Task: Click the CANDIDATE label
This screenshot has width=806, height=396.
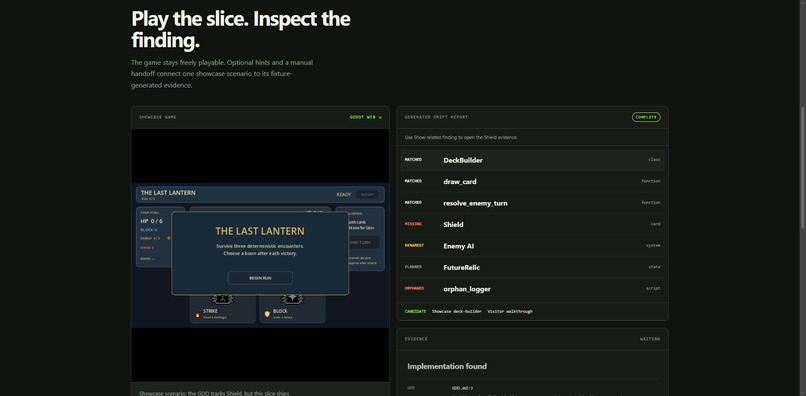Action: [x=415, y=311]
